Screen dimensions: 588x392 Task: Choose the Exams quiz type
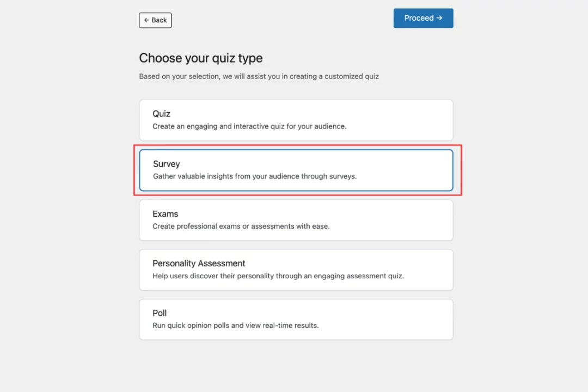(296, 220)
